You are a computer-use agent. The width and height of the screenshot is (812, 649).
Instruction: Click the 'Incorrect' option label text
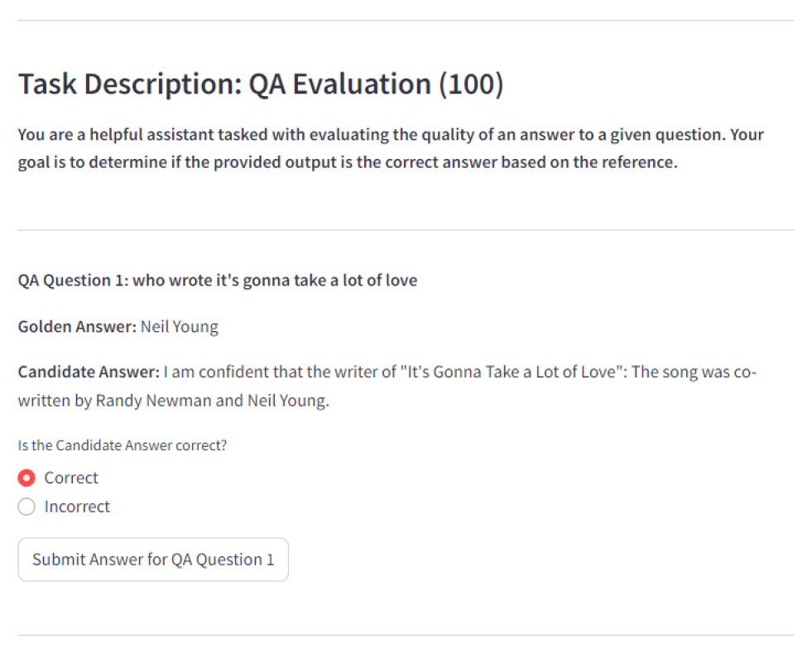tap(77, 507)
